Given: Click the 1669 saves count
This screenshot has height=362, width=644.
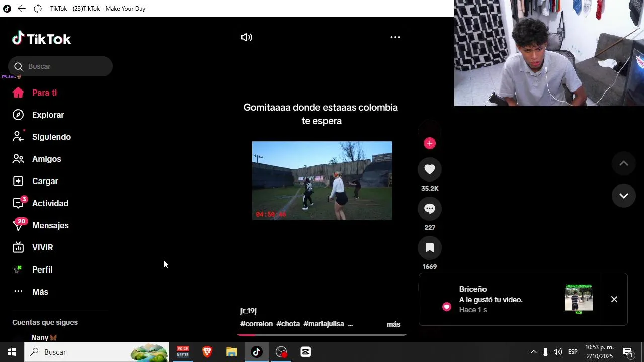Looking at the screenshot, I should click(430, 267).
